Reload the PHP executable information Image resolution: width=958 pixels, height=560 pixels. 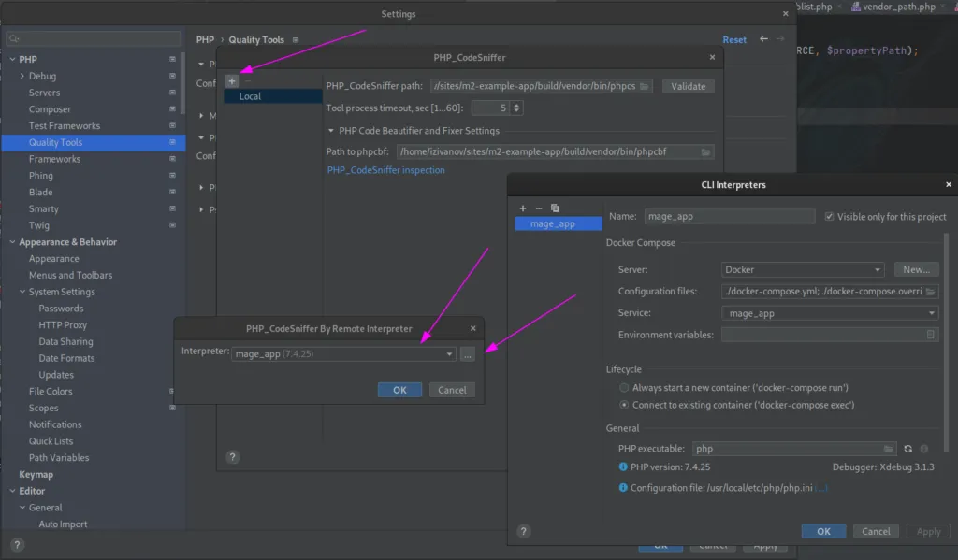[907, 448]
